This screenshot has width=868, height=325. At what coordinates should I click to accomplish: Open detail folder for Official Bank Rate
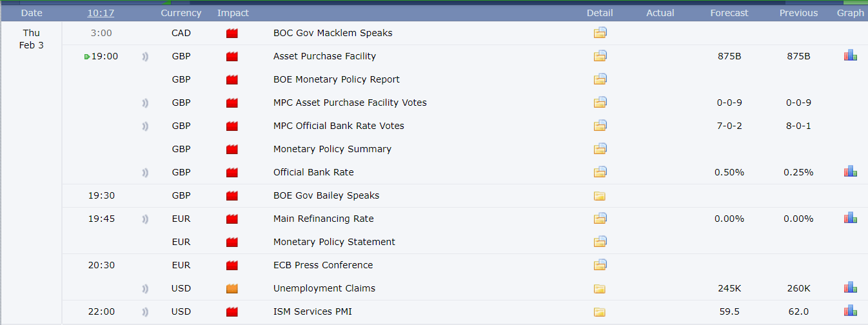pyautogui.click(x=600, y=172)
